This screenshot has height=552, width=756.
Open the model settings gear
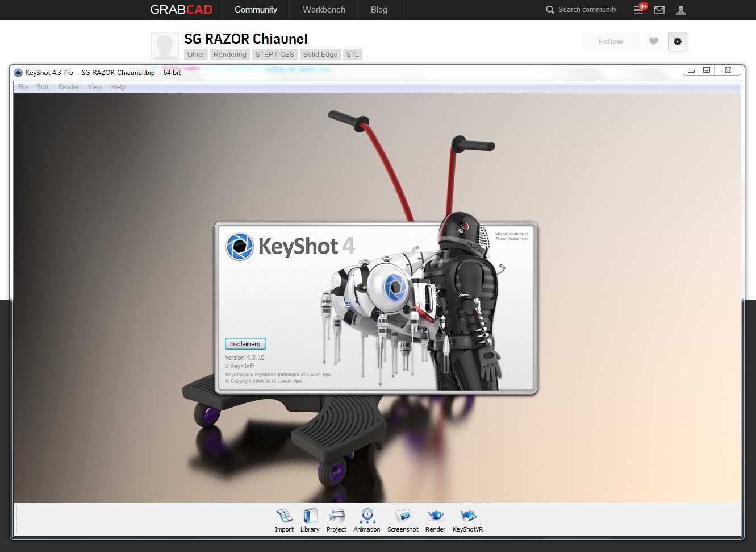tap(678, 41)
